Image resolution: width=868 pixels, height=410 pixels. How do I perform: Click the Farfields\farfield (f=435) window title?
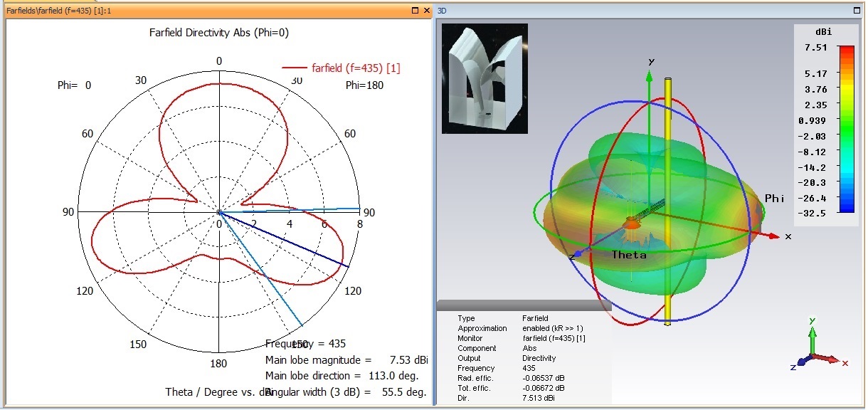click(58, 11)
